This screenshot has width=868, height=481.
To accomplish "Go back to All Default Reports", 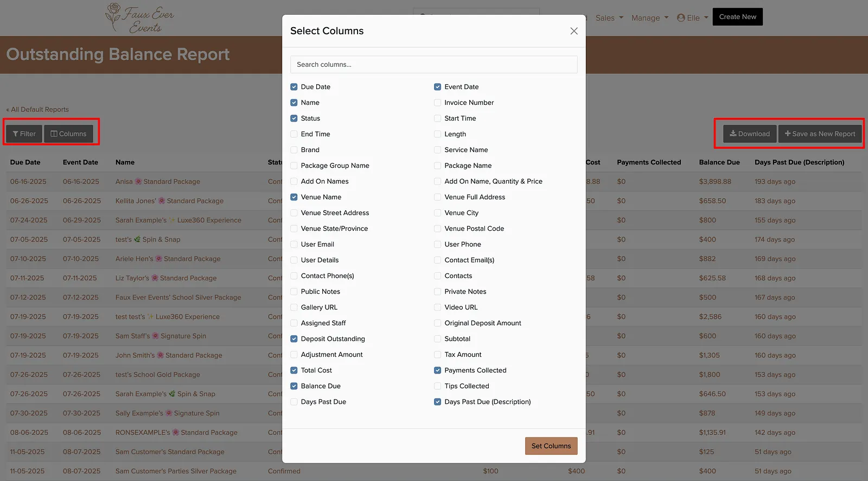I will point(37,109).
